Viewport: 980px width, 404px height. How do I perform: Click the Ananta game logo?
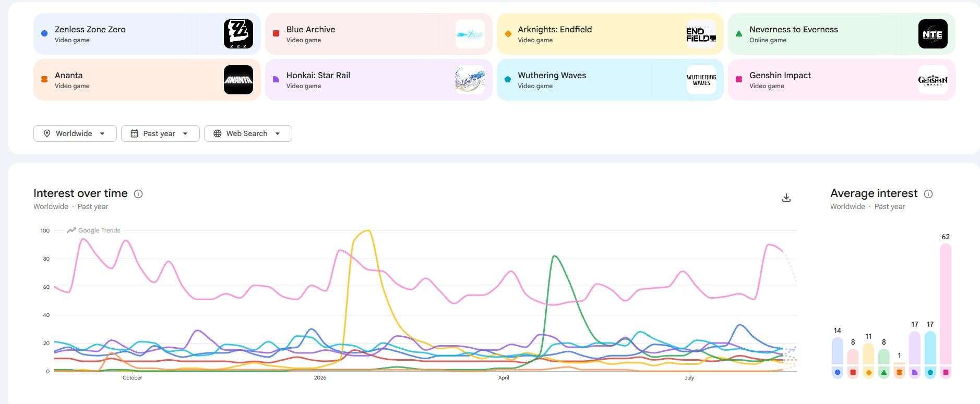pos(238,80)
